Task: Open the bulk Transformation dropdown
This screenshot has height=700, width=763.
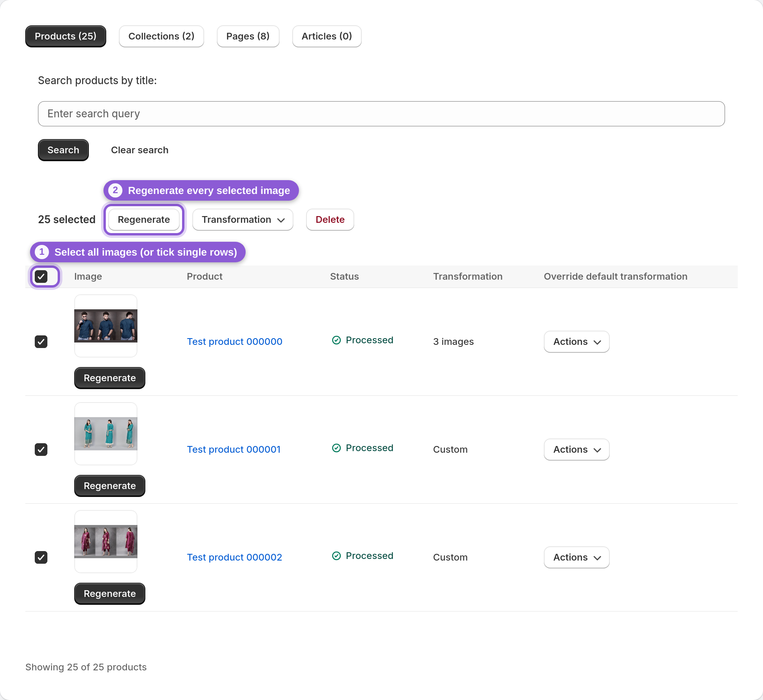Action: (243, 220)
